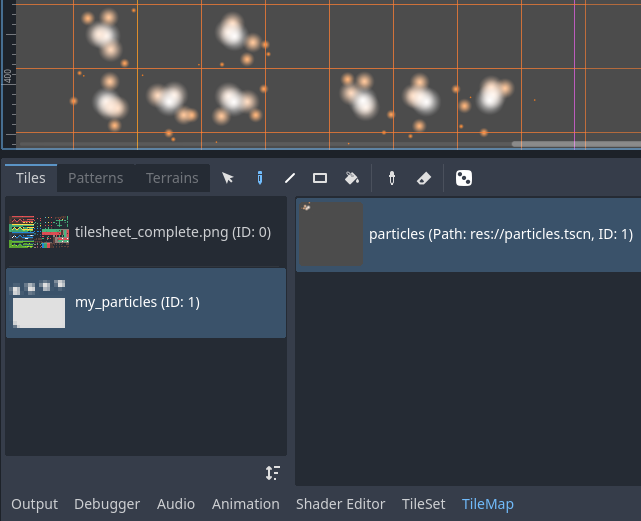Open the Tiles tab
The width and height of the screenshot is (641, 521).
31,178
